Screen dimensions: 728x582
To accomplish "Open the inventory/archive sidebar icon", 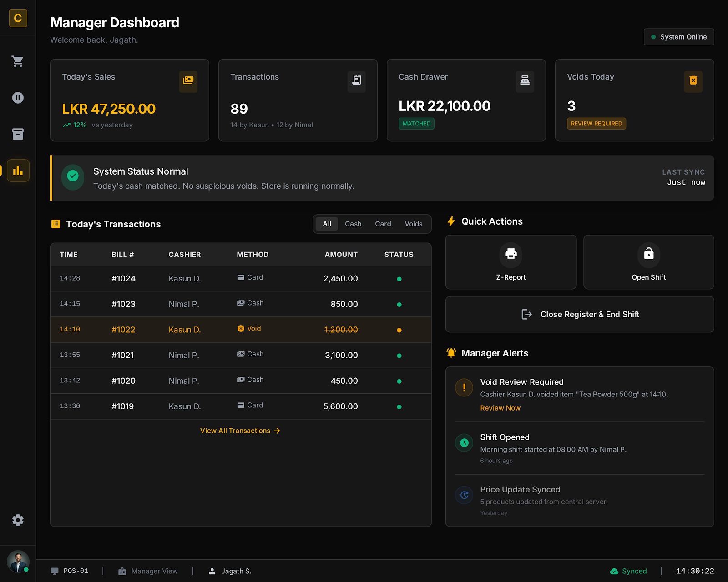I will tap(18, 134).
